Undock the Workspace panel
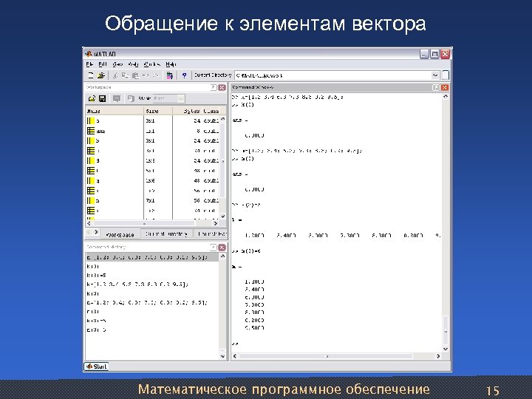Image resolution: width=532 pixels, height=399 pixels. coord(213,87)
